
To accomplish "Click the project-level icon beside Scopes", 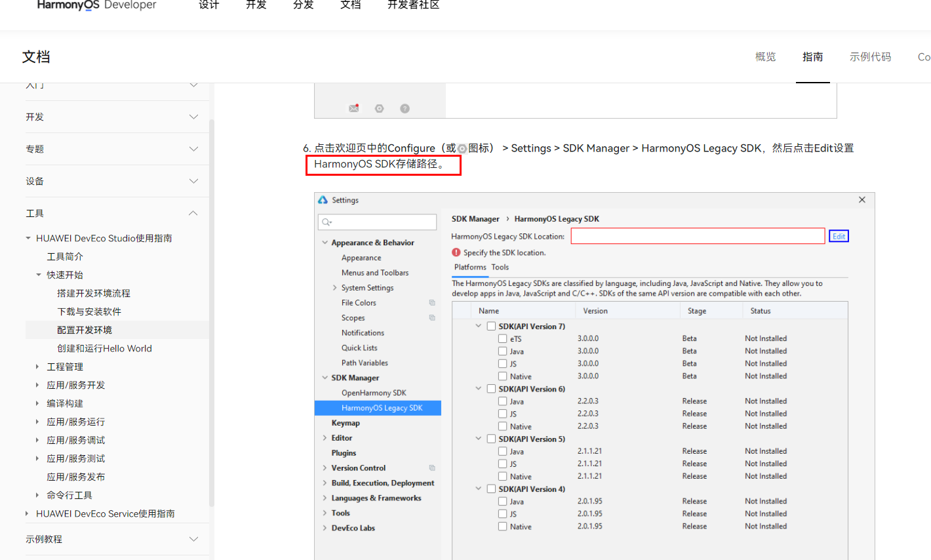I will pos(432,318).
